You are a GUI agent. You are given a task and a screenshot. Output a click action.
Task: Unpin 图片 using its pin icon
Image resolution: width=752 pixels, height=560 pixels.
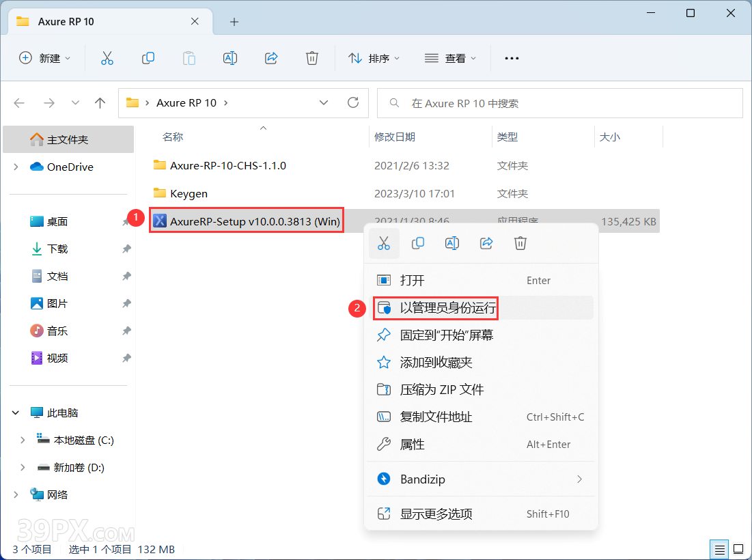coord(126,303)
